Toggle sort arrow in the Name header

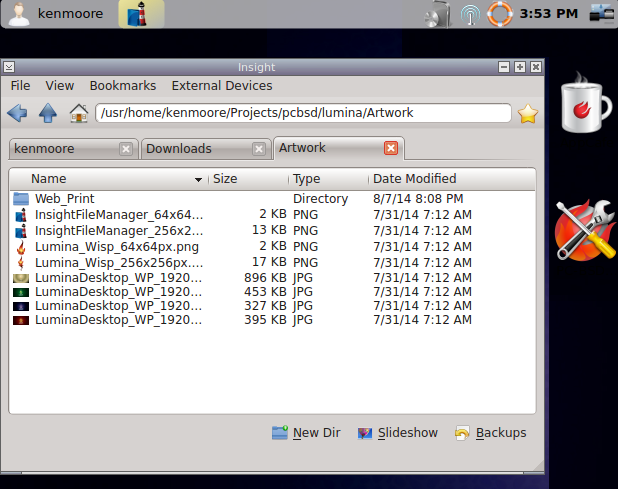198,180
